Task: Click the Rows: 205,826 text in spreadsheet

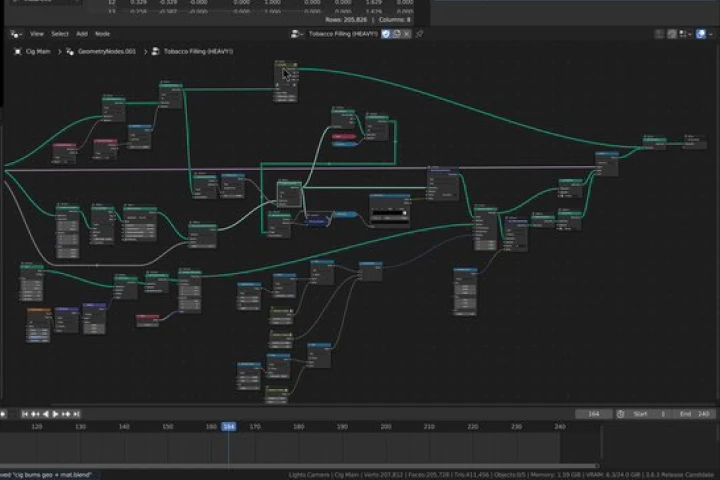Action: pyautogui.click(x=346, y=20)
